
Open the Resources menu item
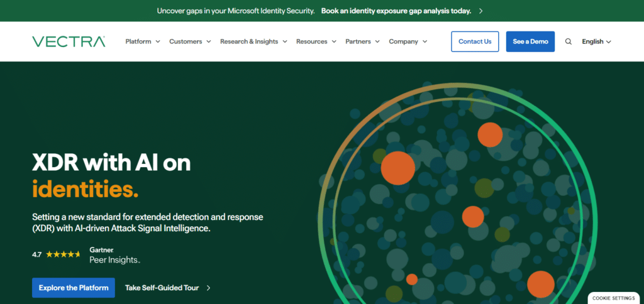coord(312,41)
